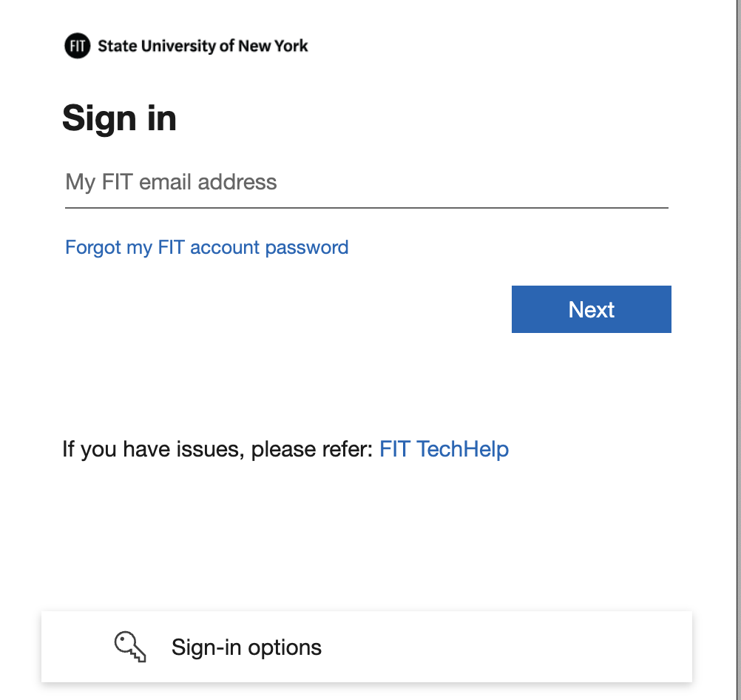Click the Sign in heading
This screenshot has height=700, width=741.
(x=119, y=118)
